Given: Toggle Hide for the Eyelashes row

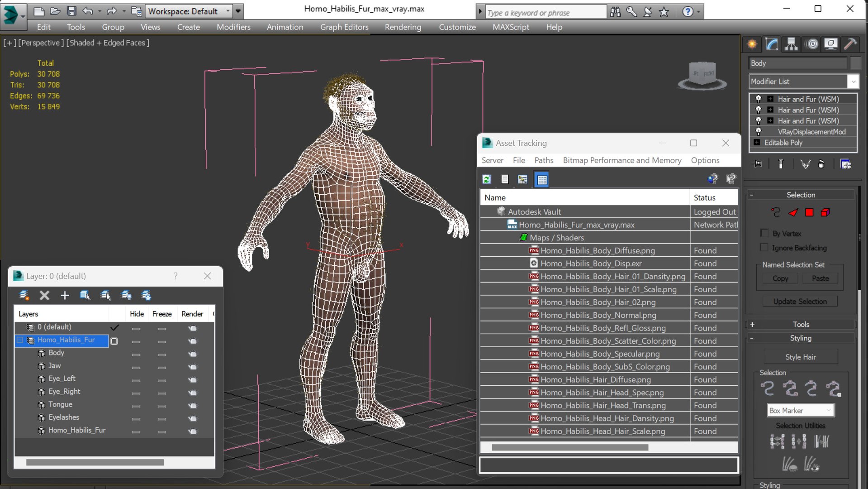Looking at the screenshot, I should click(136, 419).
